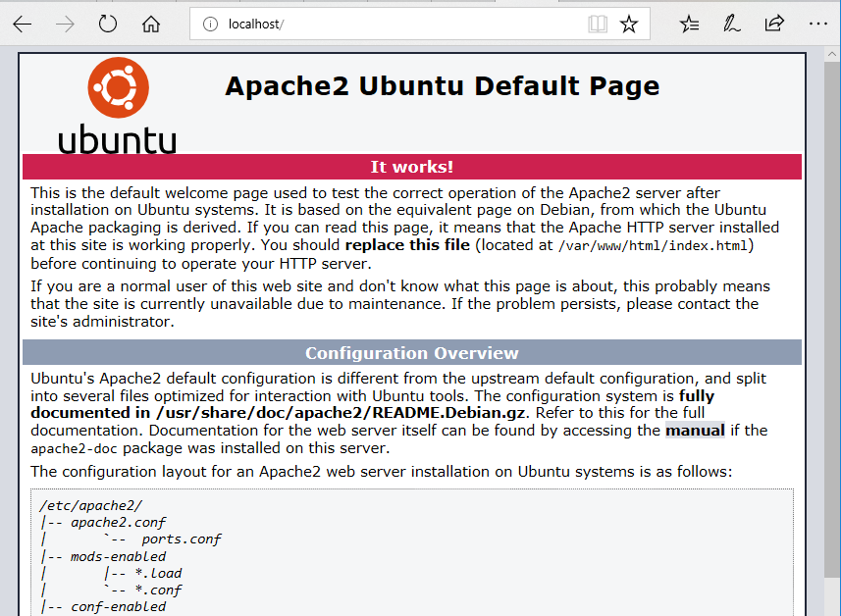Switch to Reading view
841x616 pixels.
click(598, 25)
